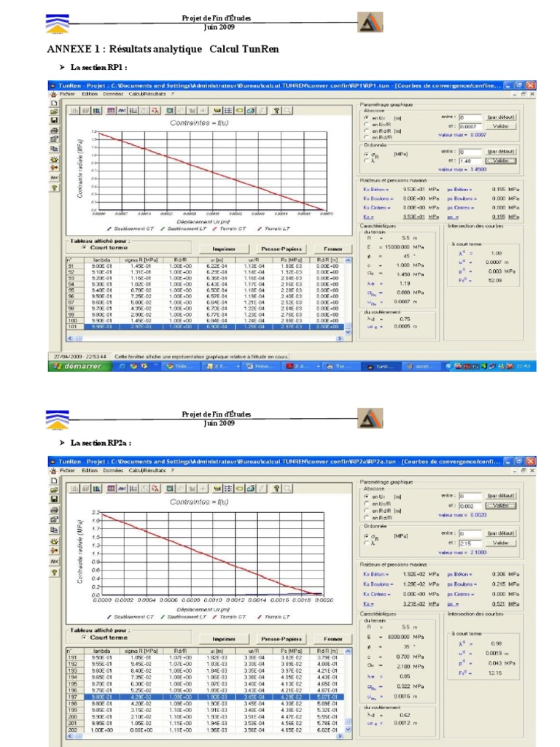Click Abscisse Valider button in RP2a window

501,506
